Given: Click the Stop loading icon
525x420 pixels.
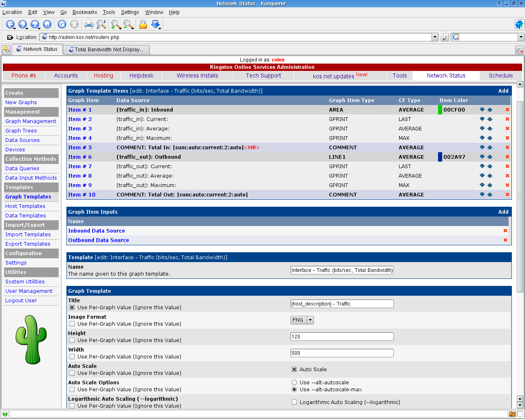Looking at the screenshot, I should pyautogui.click(x=74, y=24).
